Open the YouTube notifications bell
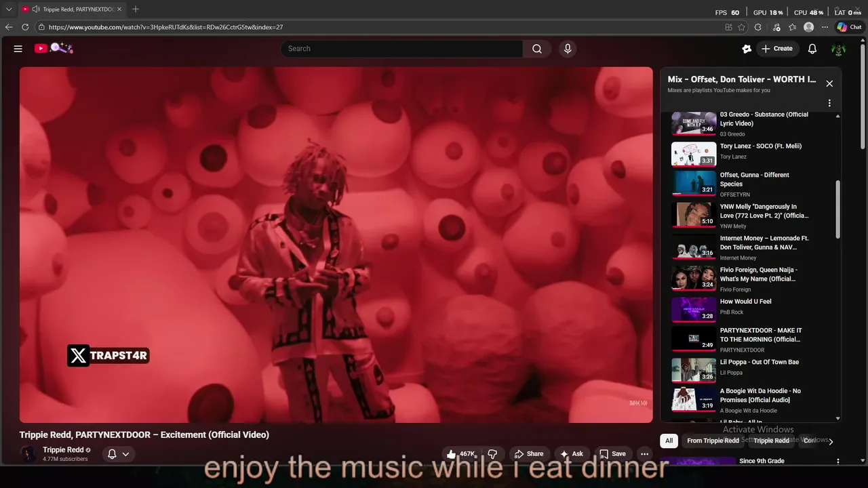The image size is (868, 488). 812,49
